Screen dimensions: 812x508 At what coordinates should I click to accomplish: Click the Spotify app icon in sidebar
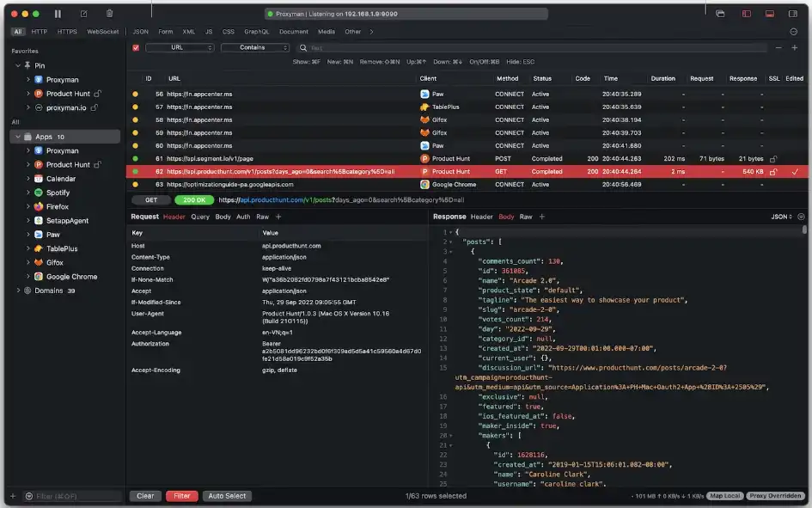click(x=39, y=193)
